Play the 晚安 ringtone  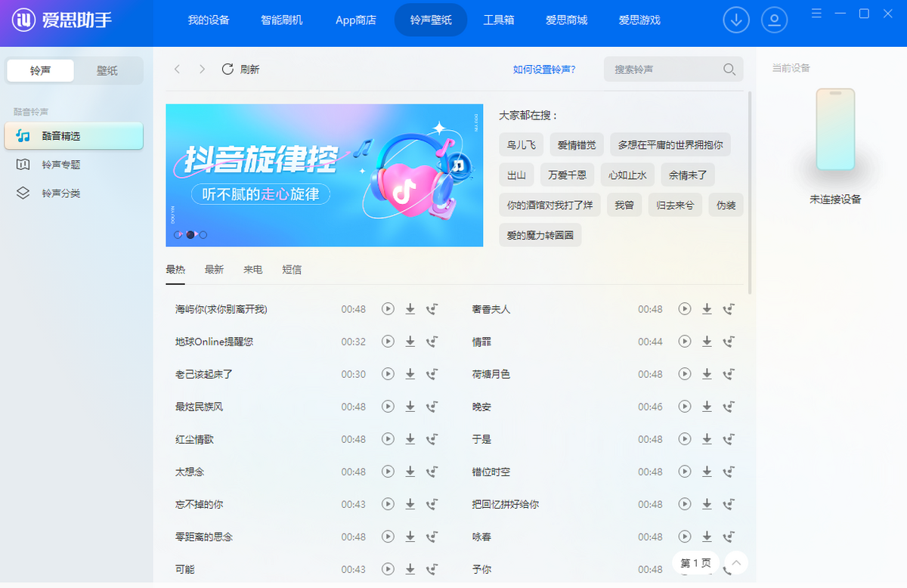point(685,407)
